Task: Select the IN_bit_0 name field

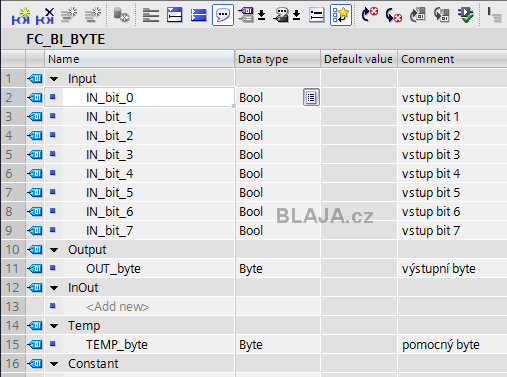Action: click(x=148, y=98)
